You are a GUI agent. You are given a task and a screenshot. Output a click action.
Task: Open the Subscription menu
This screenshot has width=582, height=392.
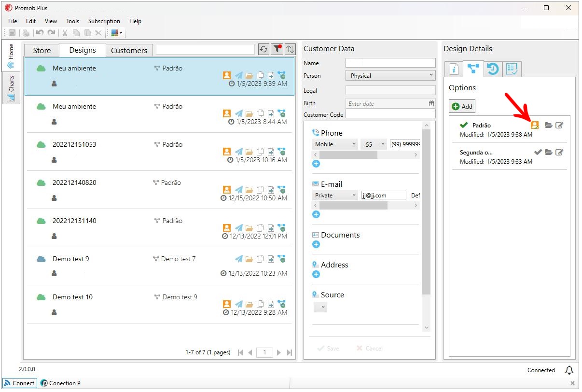tap(104, 21)
